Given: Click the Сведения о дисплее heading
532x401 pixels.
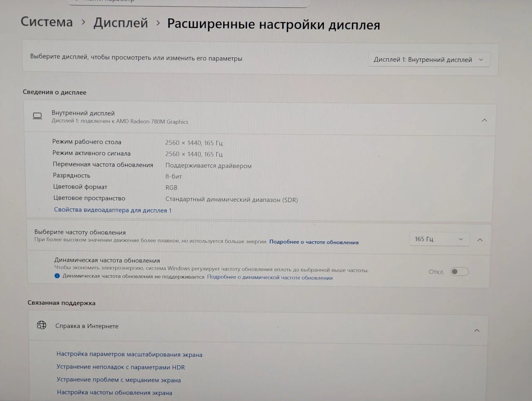Looking at the screenshot, I should (54, 92).
